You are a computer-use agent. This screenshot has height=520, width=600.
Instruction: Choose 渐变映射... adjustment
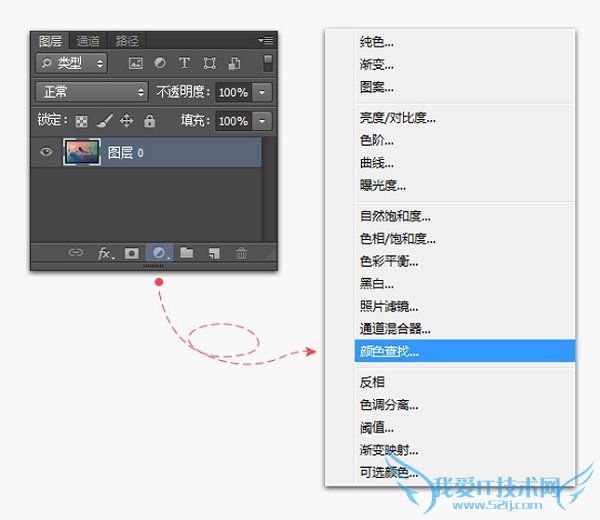point(465,450)
